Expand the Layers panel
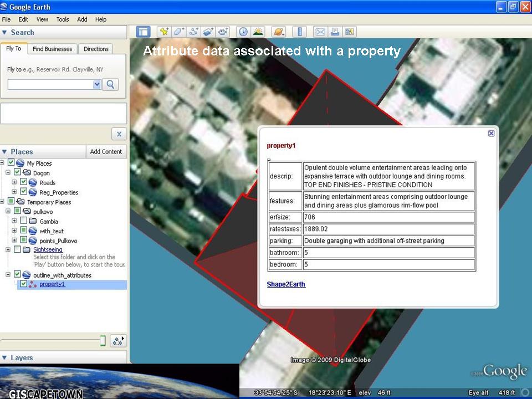The width and height of the screenshot is (532, 399). point(5,357)
